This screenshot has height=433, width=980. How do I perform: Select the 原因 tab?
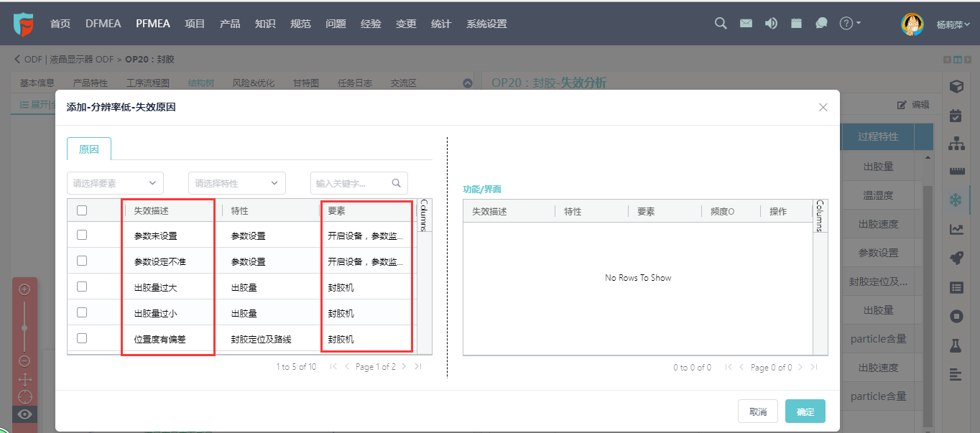(x=89, y=149)
